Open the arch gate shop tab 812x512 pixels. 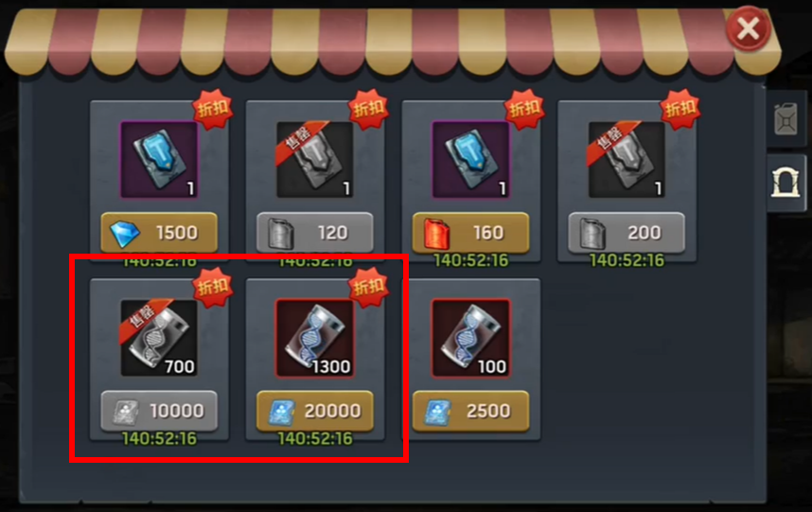786,183
